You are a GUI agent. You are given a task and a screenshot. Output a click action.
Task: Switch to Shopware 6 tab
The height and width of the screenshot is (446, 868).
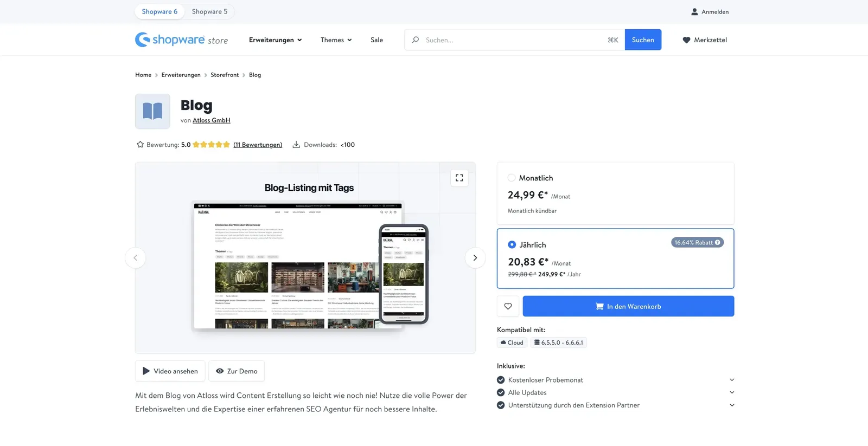(x=159, y=11)
